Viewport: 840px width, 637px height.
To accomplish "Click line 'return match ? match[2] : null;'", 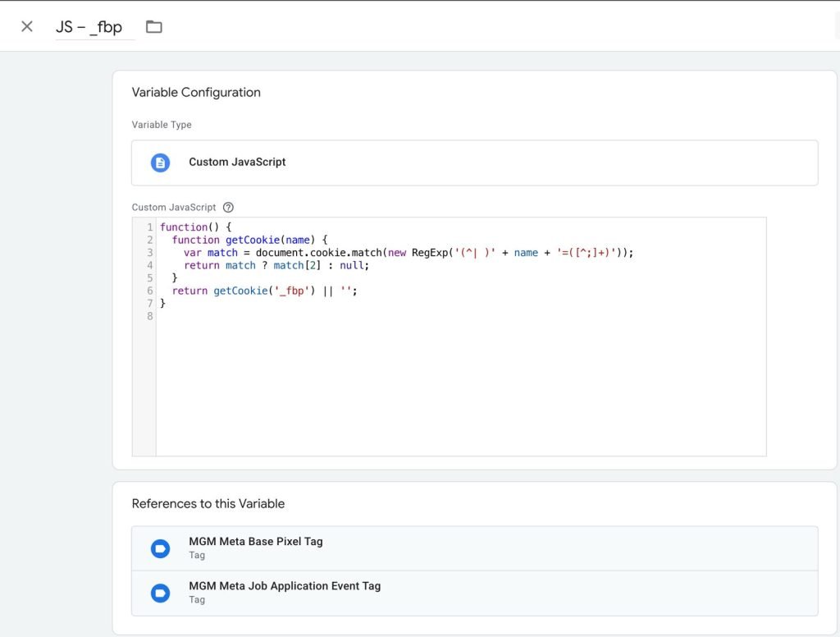I will [x=276, y=265].
